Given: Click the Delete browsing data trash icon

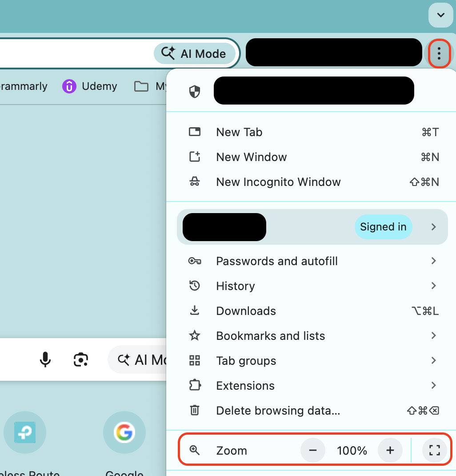Looking at the screenshot, I should 195,410.
